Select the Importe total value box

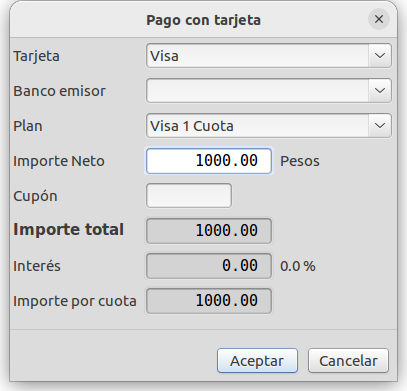tap(209, 231)
